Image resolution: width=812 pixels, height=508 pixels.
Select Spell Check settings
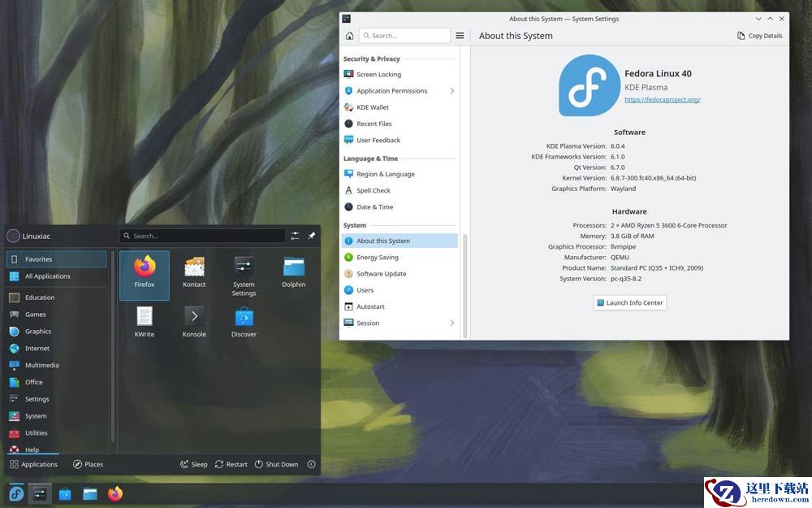[x=400, y=191]
